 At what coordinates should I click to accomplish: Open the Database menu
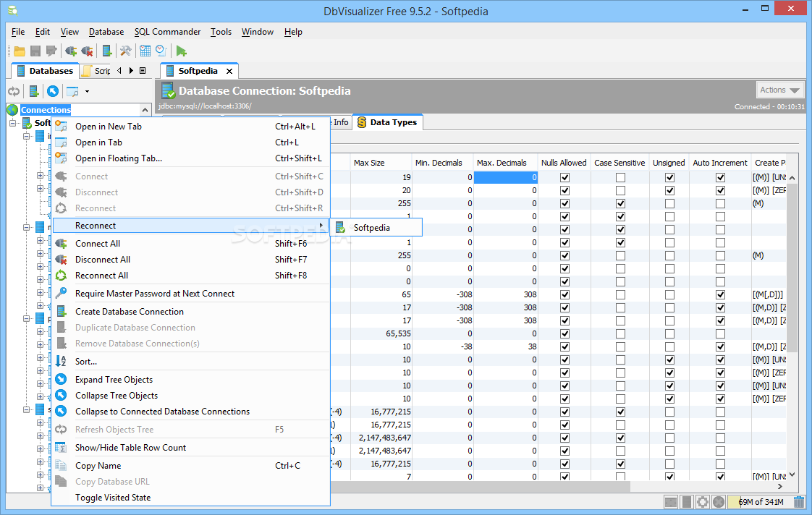coord(106,32)
